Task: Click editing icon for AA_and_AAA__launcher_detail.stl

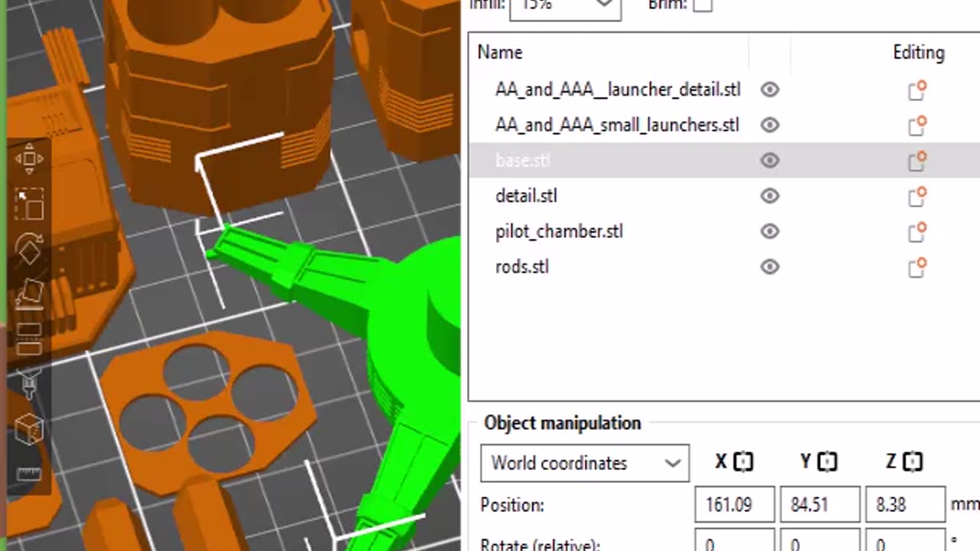Action: 916,90
